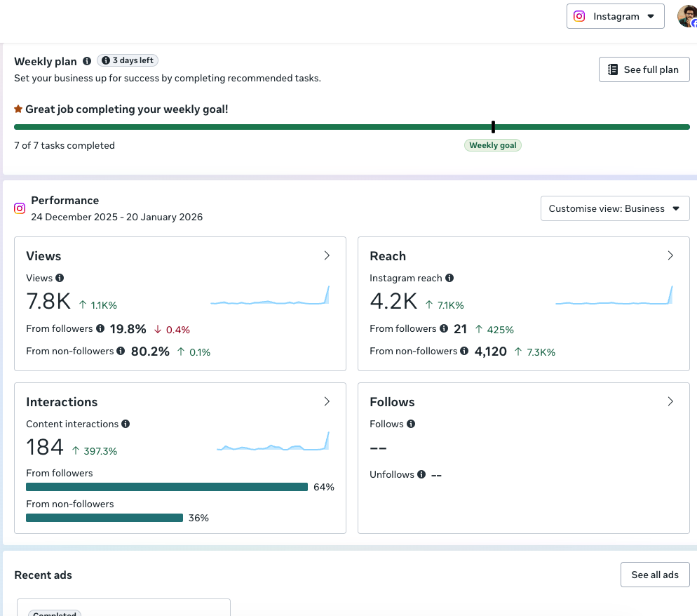The height and width of the screenshot is (616, 697).
Task: Click the Views card heading
Action: point(43,256)
